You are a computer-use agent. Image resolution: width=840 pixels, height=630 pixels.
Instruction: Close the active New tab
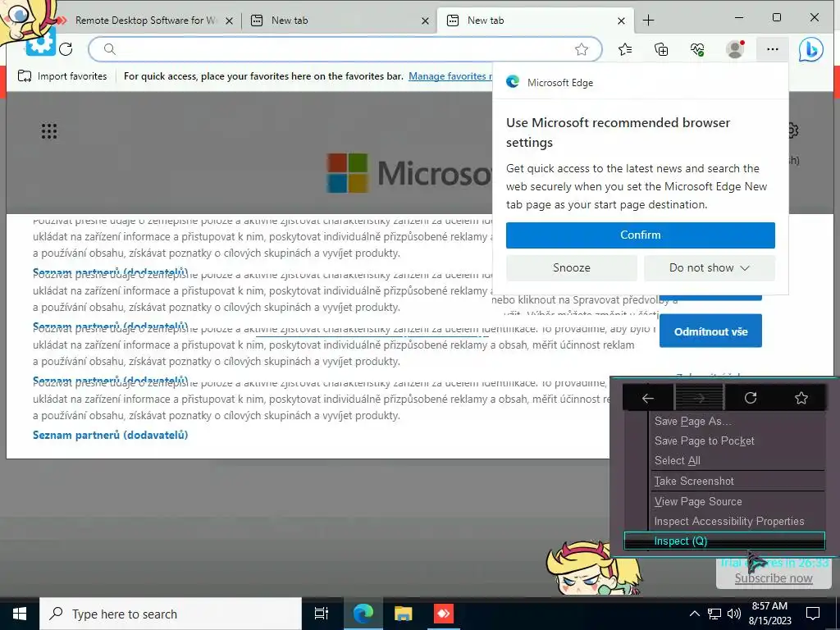(x=621, y=21)
